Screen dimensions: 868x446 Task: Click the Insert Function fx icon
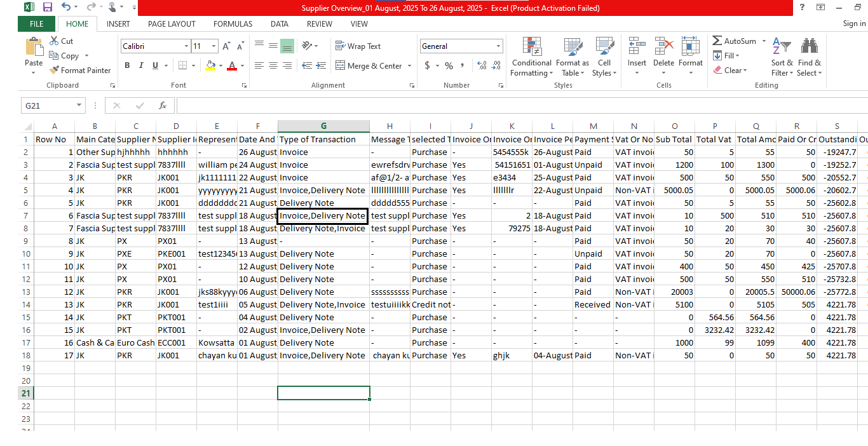tap(163, 105)
